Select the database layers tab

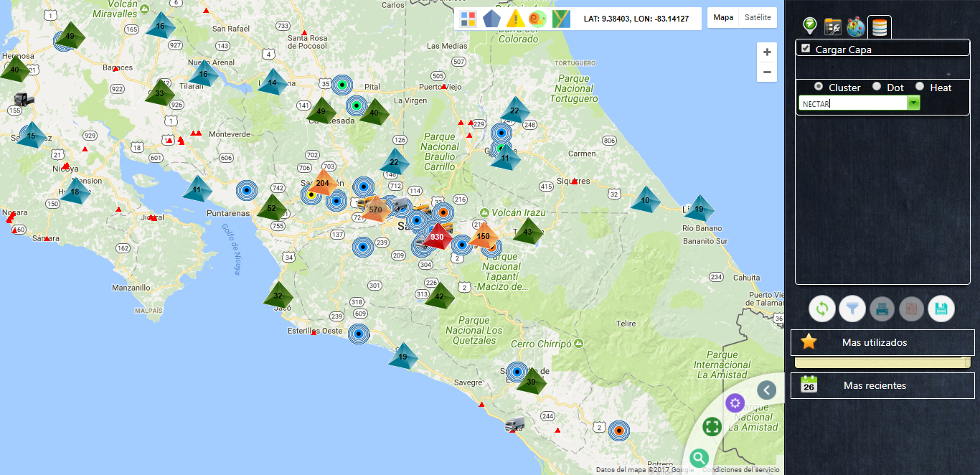(x=880, y=27)
